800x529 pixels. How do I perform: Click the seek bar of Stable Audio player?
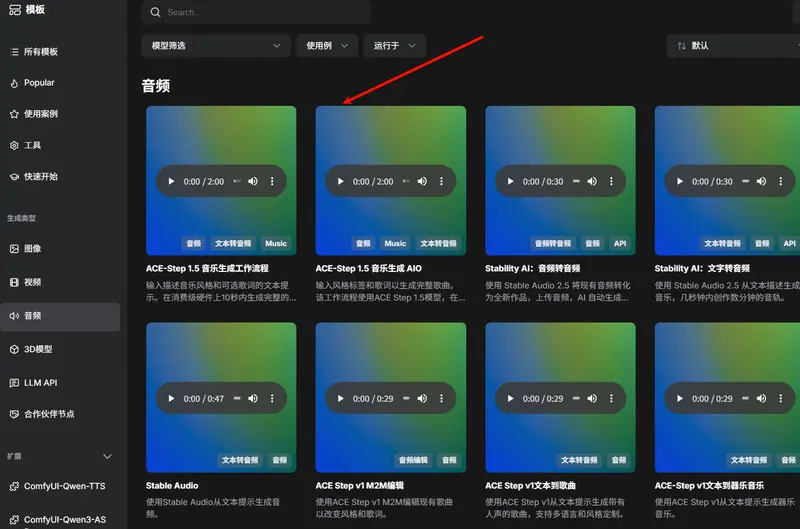(237, 398)
